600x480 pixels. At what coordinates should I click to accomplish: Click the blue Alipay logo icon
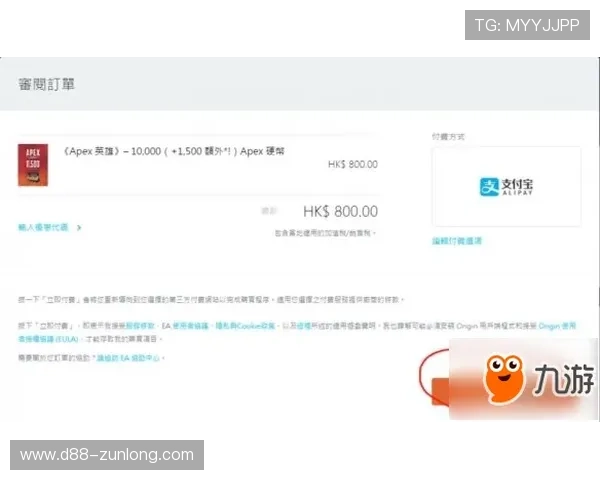[x=489, y=187]
